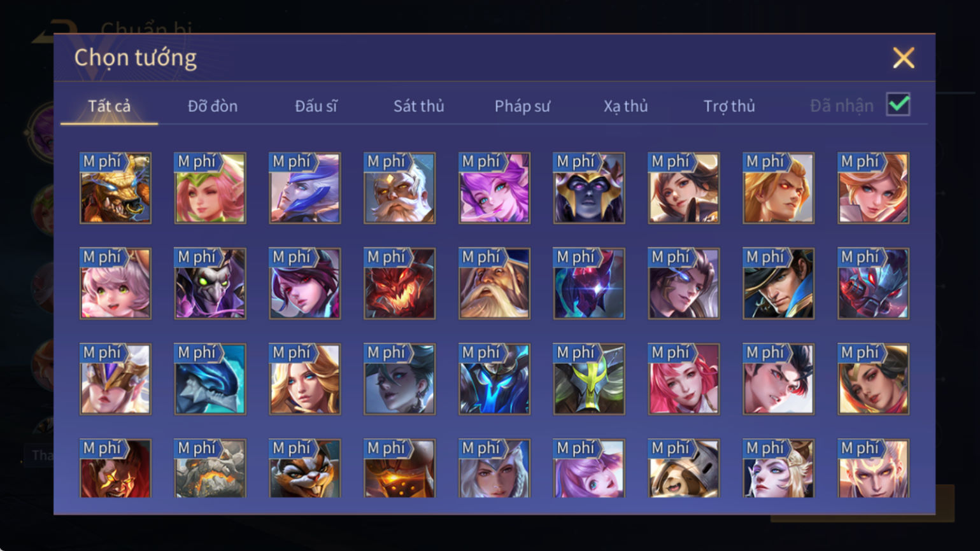Choose the rock golem hero portrait
The height and width of the screenshot is (551, 980).
(210, 468)
